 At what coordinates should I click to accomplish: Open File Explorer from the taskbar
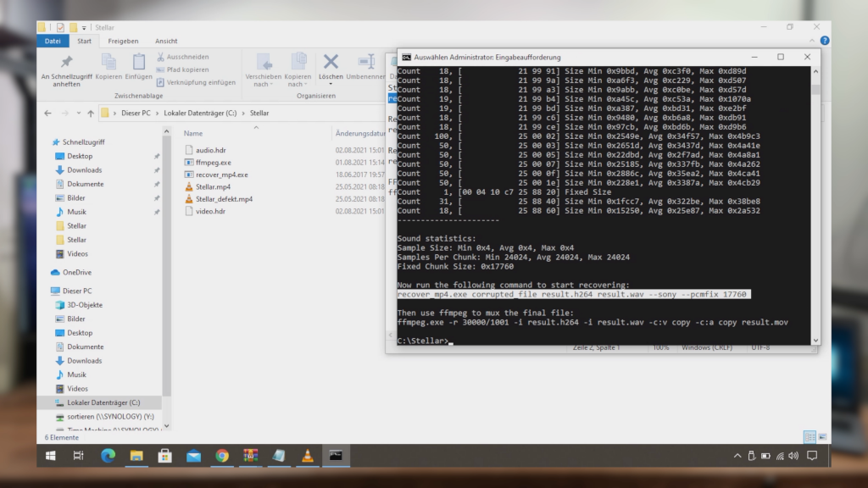136,455
